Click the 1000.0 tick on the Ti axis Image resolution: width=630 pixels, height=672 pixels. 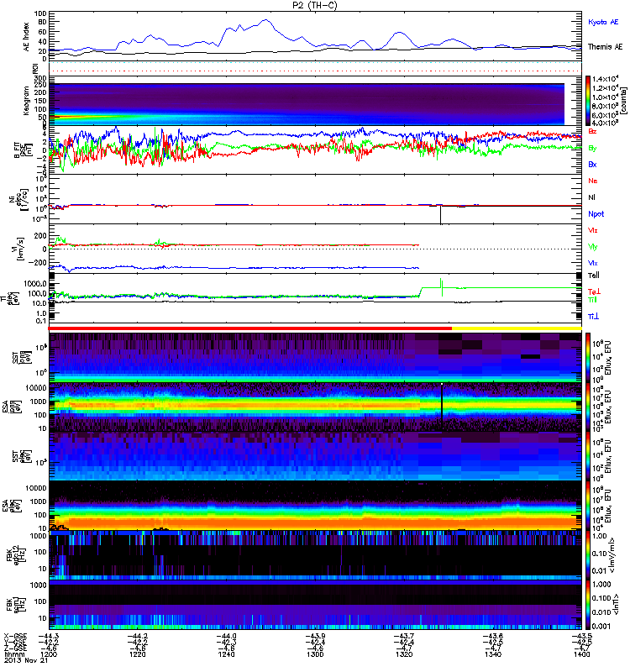coord(35,284)
